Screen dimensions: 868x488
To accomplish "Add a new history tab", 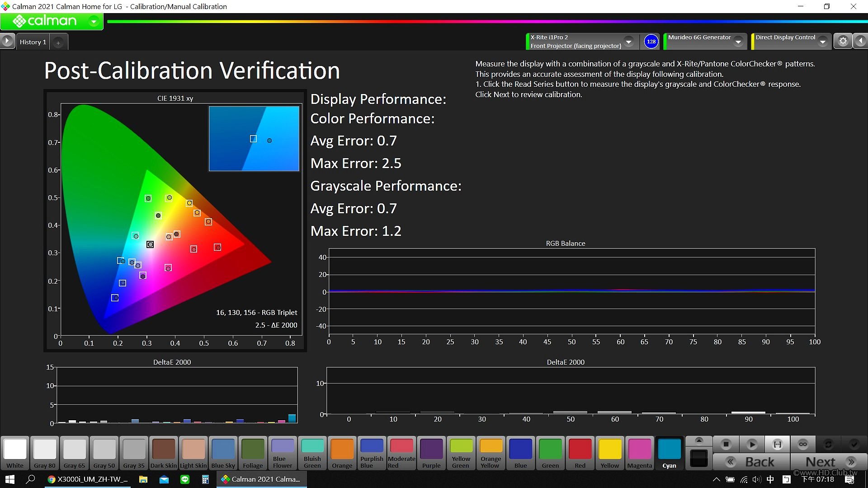I will (x=58, y=42).
